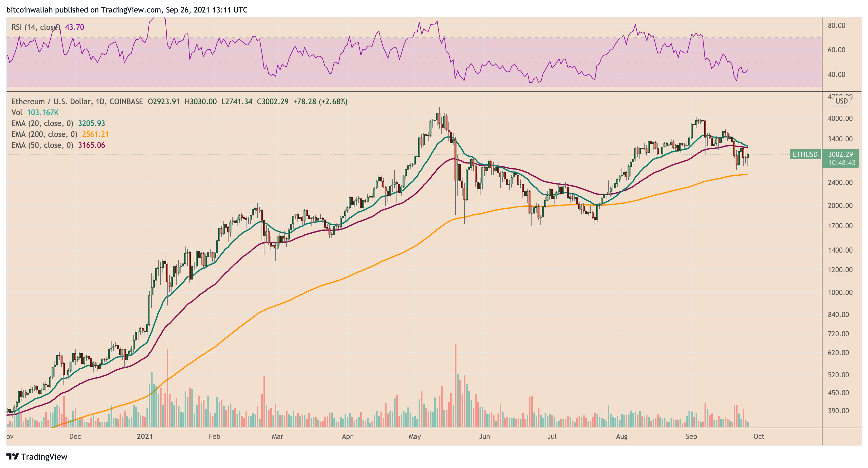Click the 80.00 level on RSI scale
This screenshot has height=468, width=868.
coord(836,26)
